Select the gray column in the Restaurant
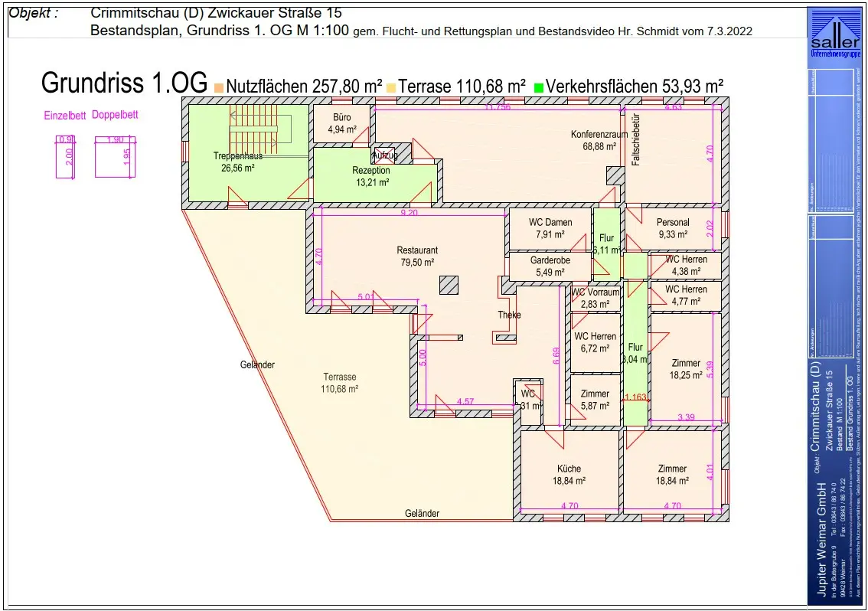Image resolution: width=868 pixels, height=611 pixels. 449,285
